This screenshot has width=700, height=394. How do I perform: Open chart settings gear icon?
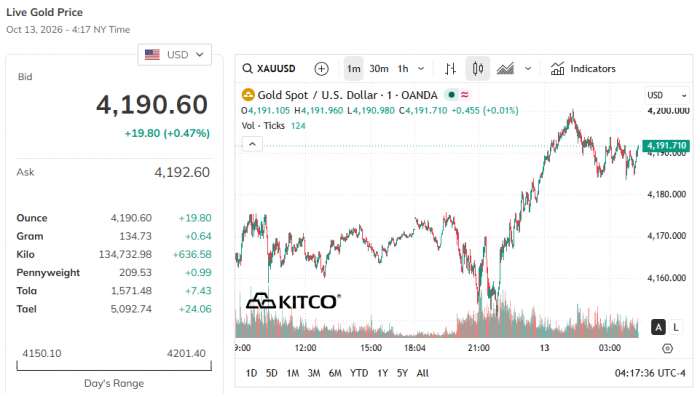pyautogui.click(x=667, y=348)
